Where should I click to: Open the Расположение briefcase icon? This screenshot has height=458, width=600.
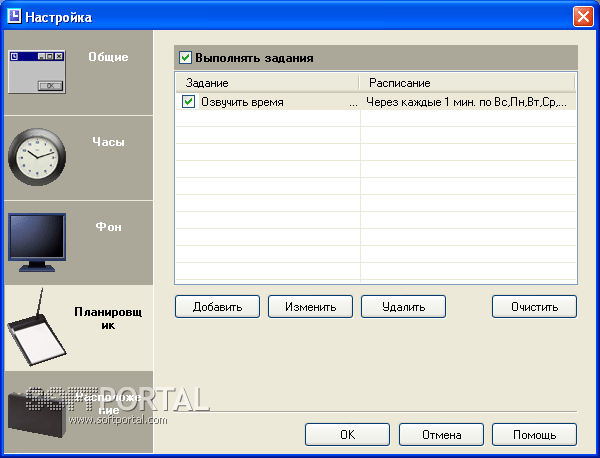tap(36, 415)
